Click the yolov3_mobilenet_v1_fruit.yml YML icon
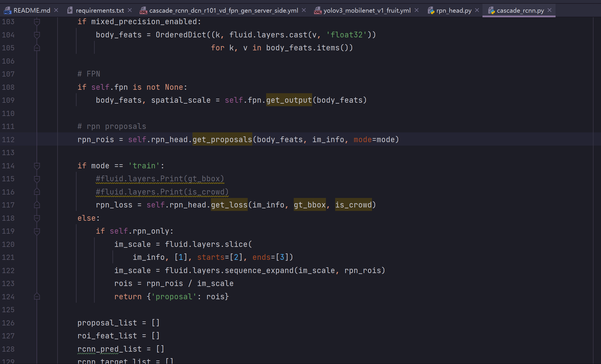Viewport: 601px width, 364px height. (318, 11)
